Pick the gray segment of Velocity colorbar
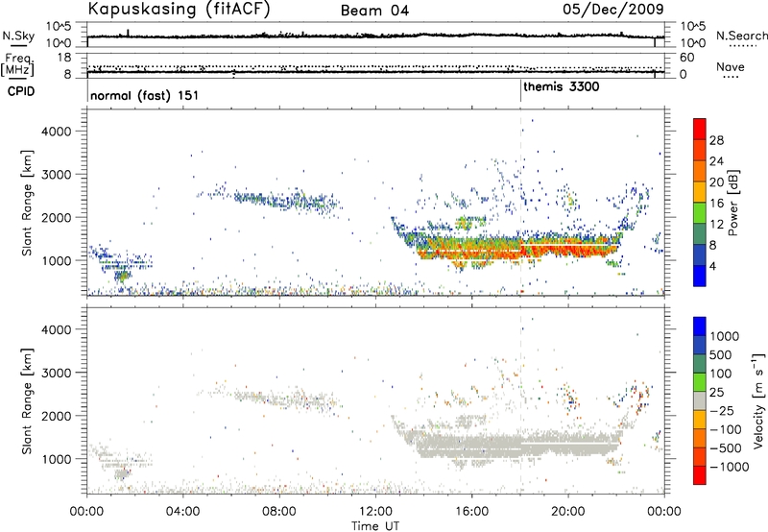 (700, 400)
